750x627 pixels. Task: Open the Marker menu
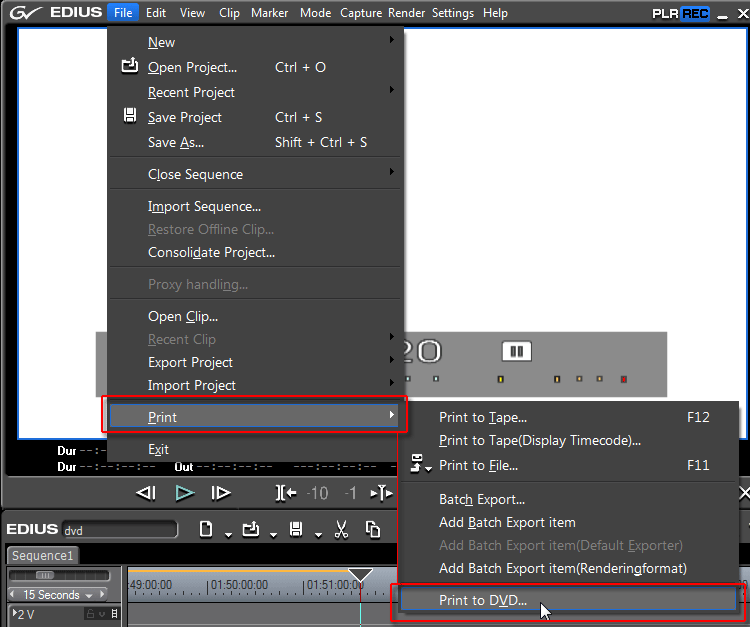pyautogui.click(x=269, y=13)
